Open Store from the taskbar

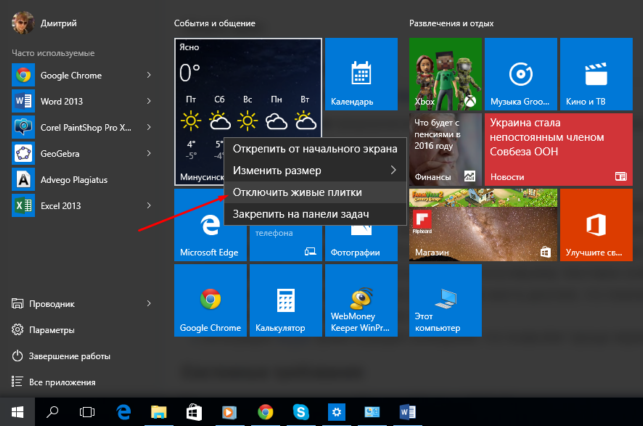click(x=194, y=412)
